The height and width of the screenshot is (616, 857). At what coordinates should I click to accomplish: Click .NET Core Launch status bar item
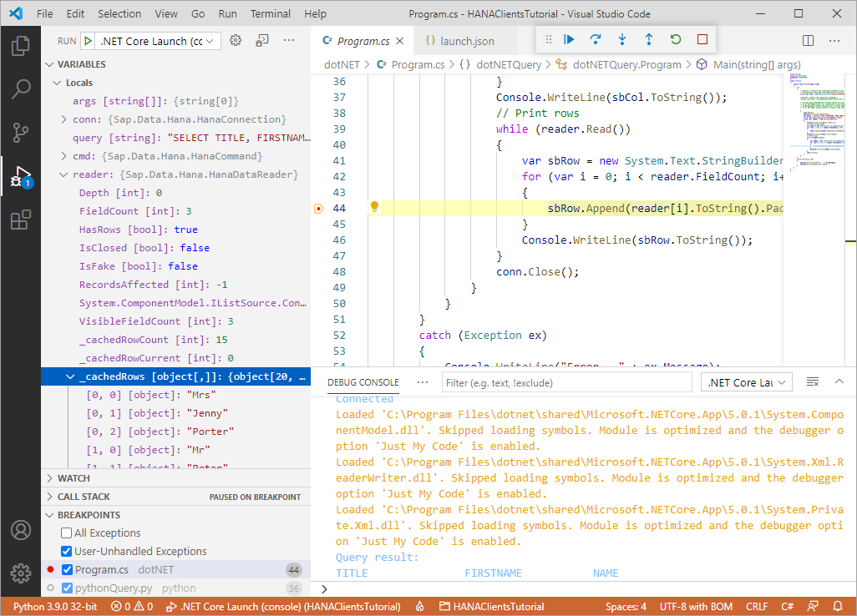283,606
